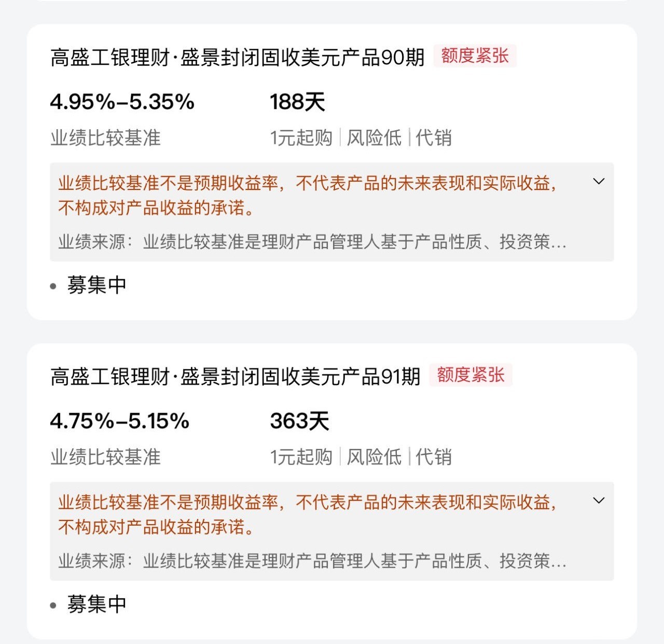Click the 募集中 status dot on product 90期

tap(52, 285)
